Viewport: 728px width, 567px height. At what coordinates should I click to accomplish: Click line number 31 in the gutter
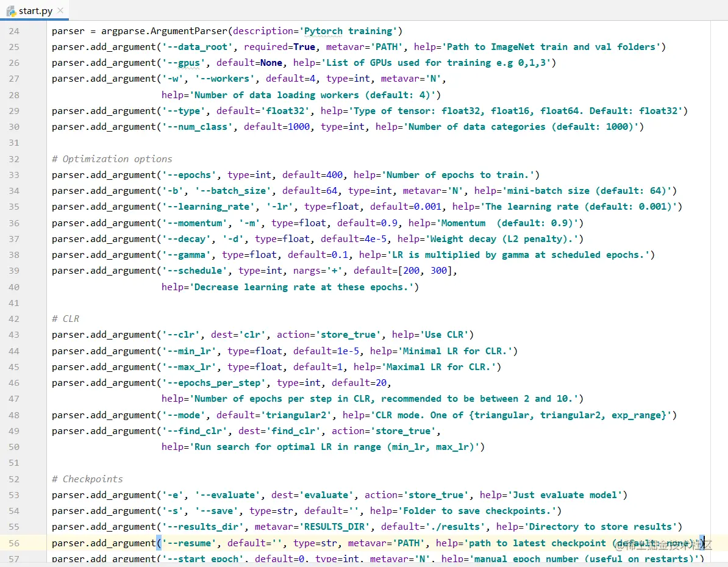14,143
